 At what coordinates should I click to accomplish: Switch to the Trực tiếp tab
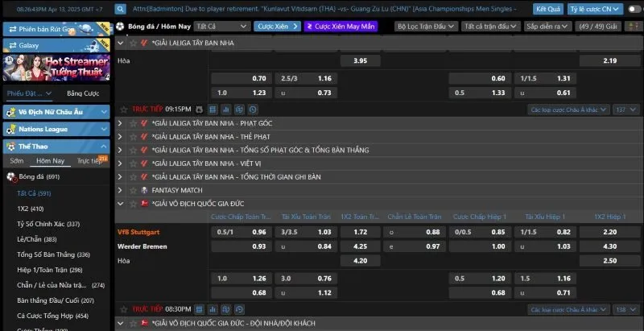click(91, 161)
